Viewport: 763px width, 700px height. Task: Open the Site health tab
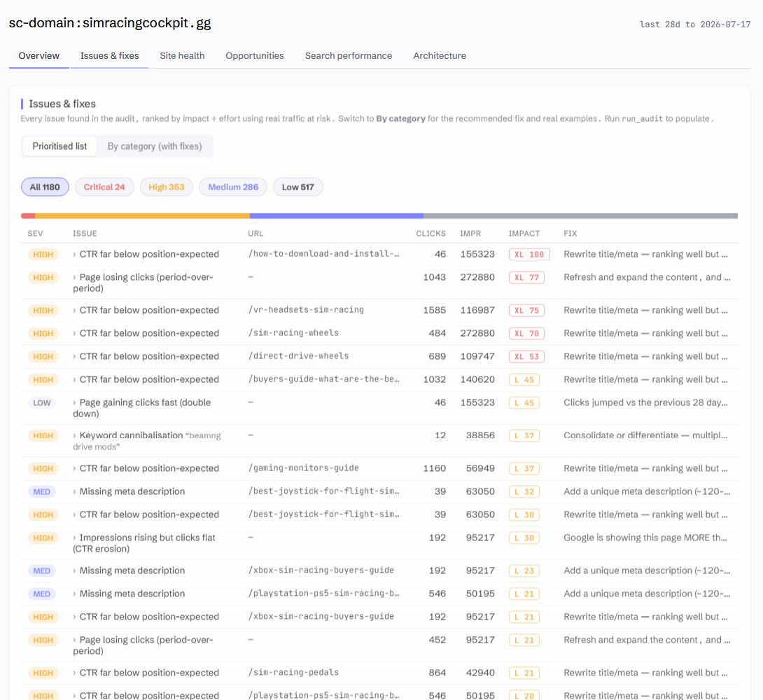pyautogui.click(x=182, y=55)
